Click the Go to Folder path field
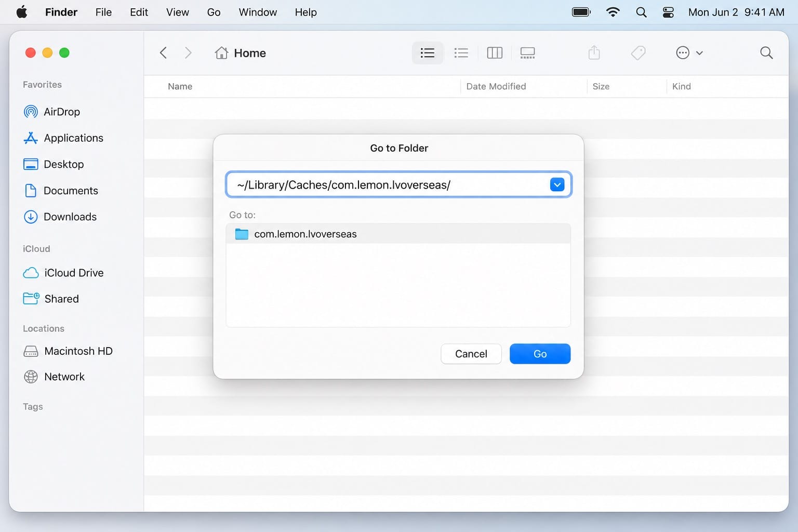Screen dimensions: 798x532 [398, 184]
